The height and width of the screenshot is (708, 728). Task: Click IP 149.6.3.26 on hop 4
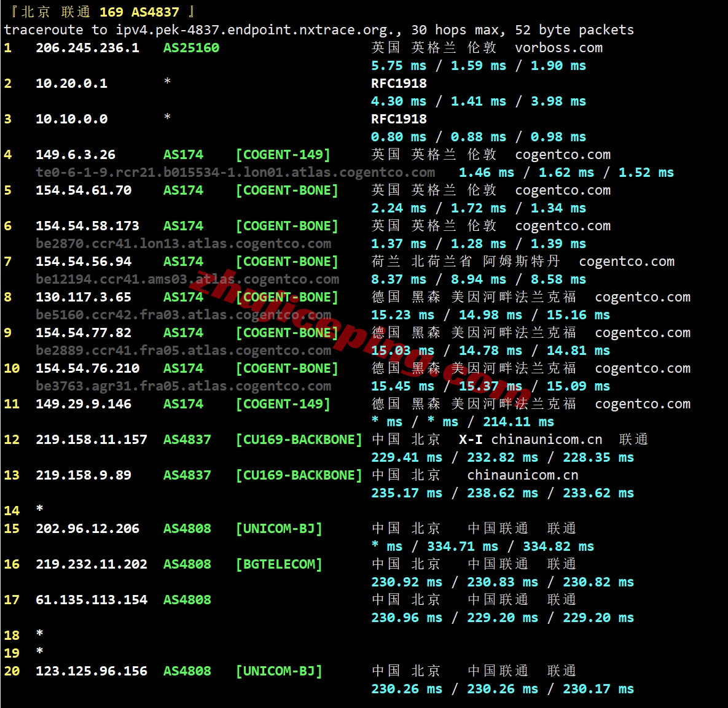point(75,155)
